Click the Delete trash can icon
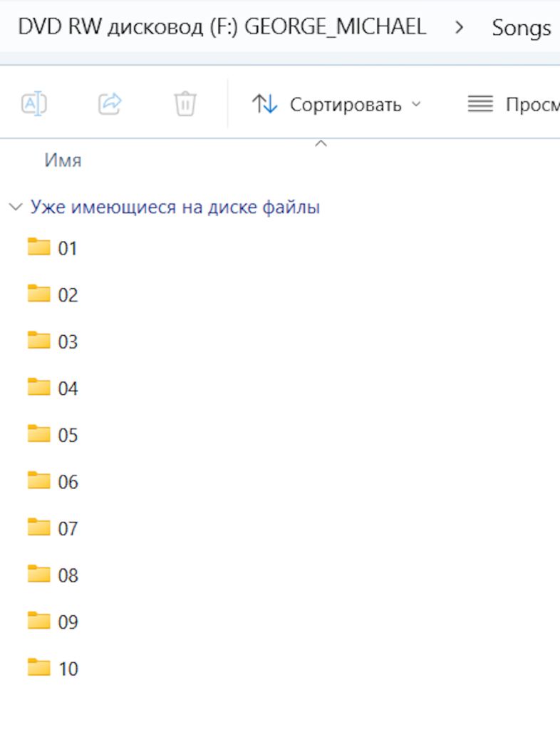Image resolution: width=560 pixels, height=730 pixels. pos(185,103)
